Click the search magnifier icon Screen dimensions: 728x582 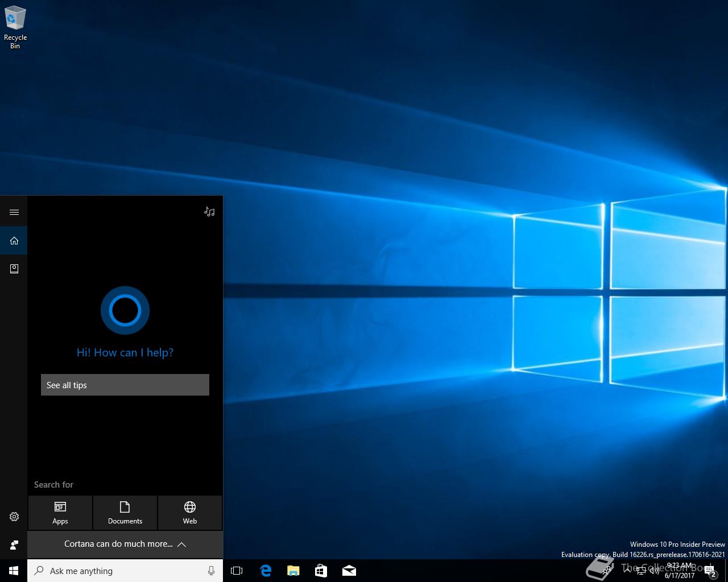pos(39,571)
